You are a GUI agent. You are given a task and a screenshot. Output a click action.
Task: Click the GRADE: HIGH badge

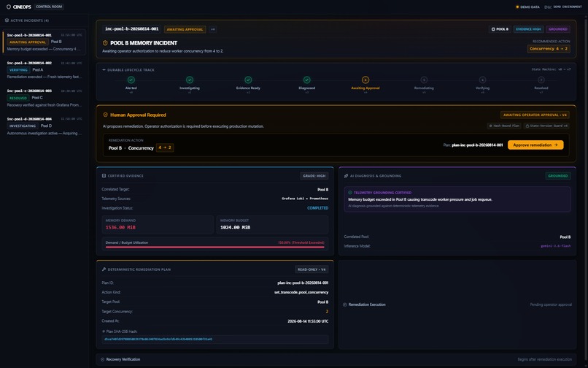point(314,176)
